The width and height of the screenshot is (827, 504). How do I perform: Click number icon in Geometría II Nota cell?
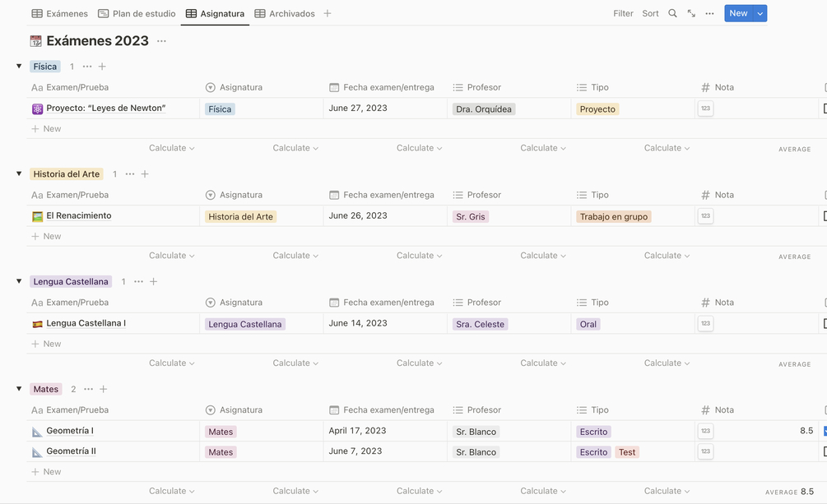click(706, 452)
